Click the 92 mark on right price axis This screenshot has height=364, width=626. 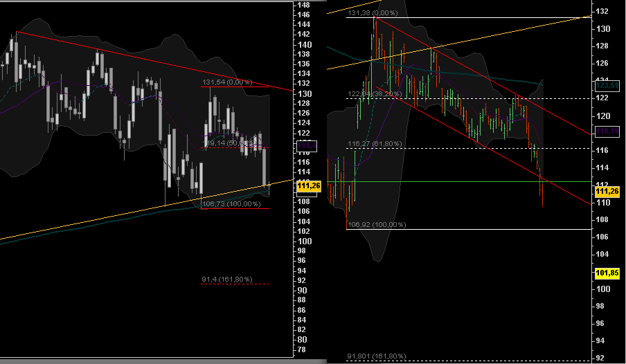tap(602, 358)
